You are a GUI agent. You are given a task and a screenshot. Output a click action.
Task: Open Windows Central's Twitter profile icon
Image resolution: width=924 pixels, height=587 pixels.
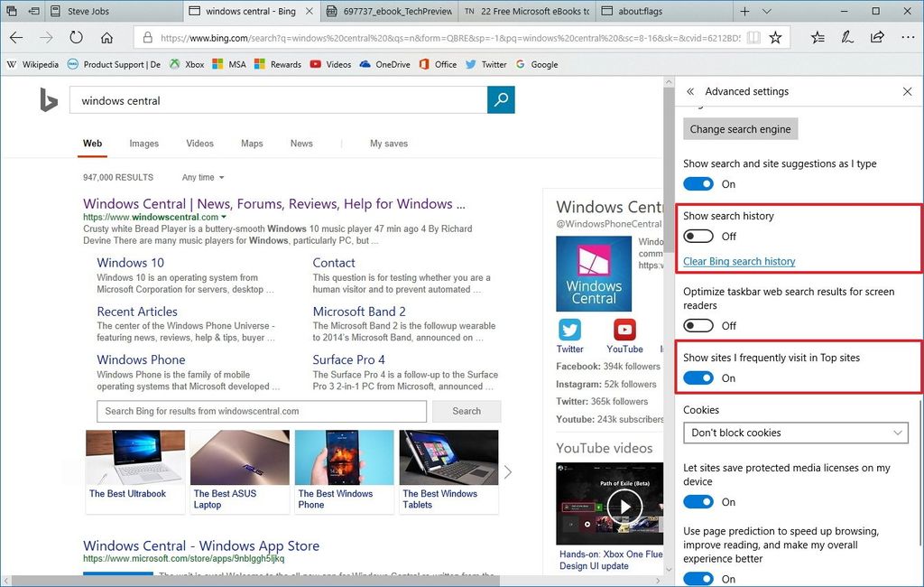[x=569, y=331]
